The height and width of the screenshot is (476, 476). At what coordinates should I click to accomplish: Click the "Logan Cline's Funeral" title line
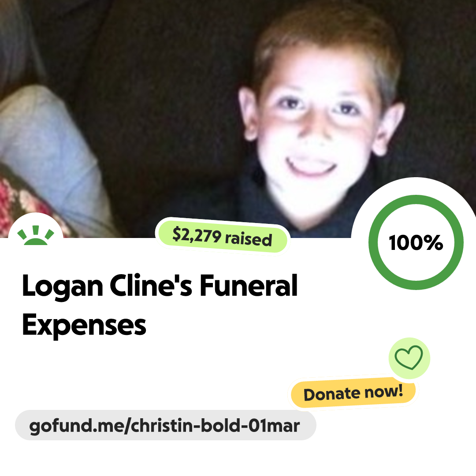pyautogui.click(x=160, y=286)
